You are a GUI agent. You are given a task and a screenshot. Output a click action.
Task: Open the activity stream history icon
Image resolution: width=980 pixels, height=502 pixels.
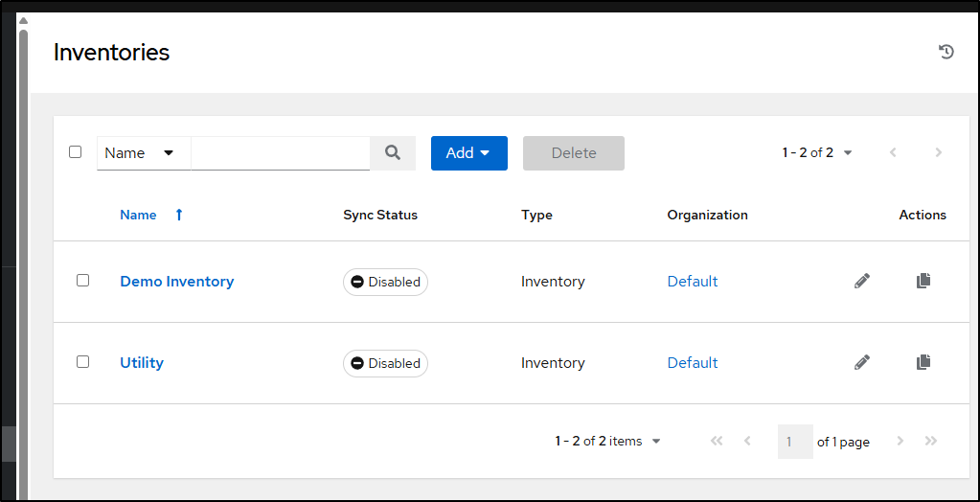[x=946, y=52]
